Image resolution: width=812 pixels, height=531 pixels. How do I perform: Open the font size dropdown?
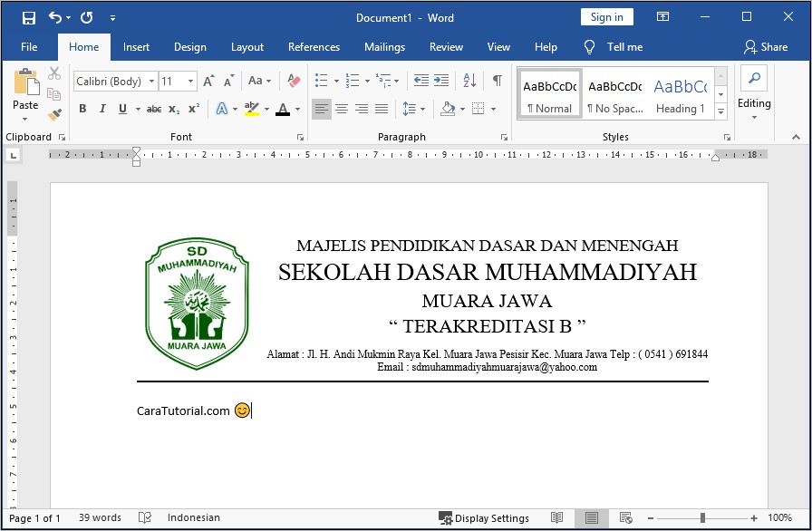tap(179, 81)
